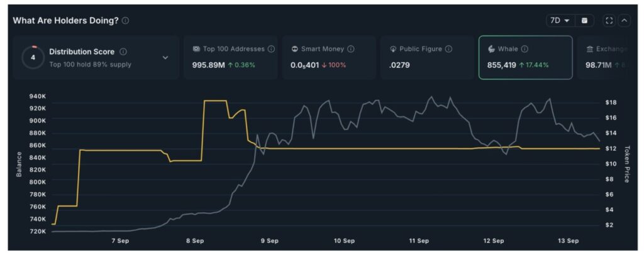Select the Whale holders card

(525, 57)
